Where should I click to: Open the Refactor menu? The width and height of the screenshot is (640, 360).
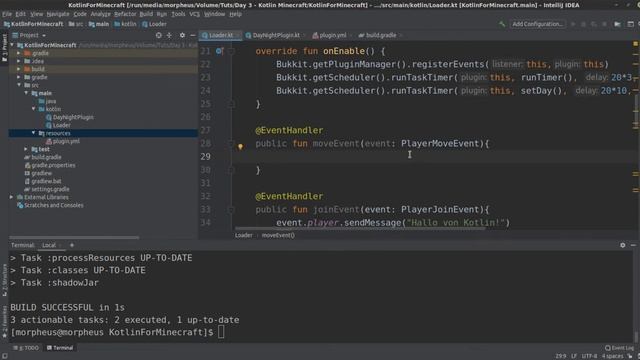(125, 14)
